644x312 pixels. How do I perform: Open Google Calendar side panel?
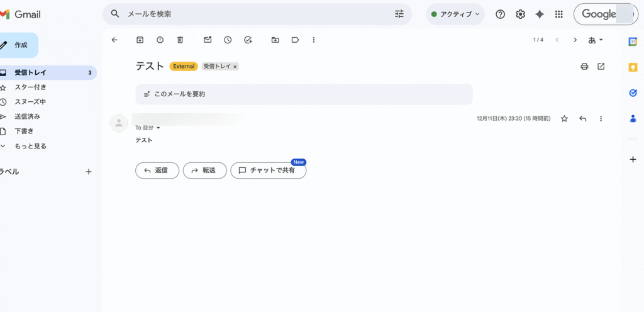[x=633, y=42]
